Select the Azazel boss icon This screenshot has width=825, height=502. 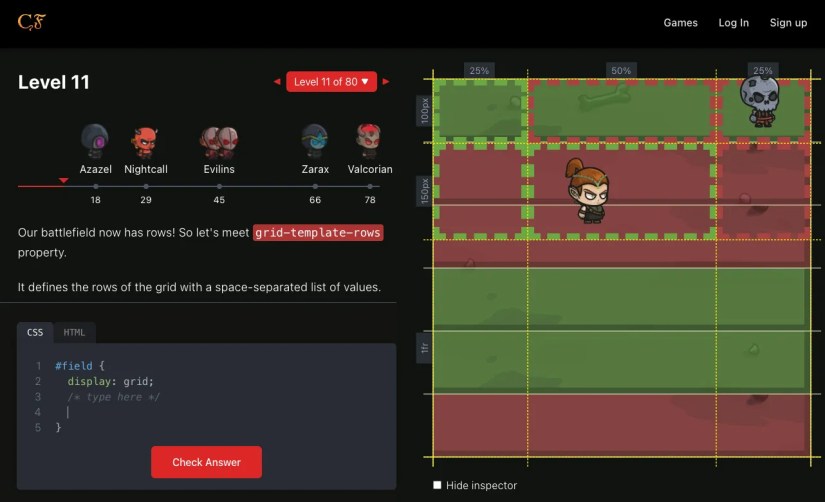tap(95, 141)
